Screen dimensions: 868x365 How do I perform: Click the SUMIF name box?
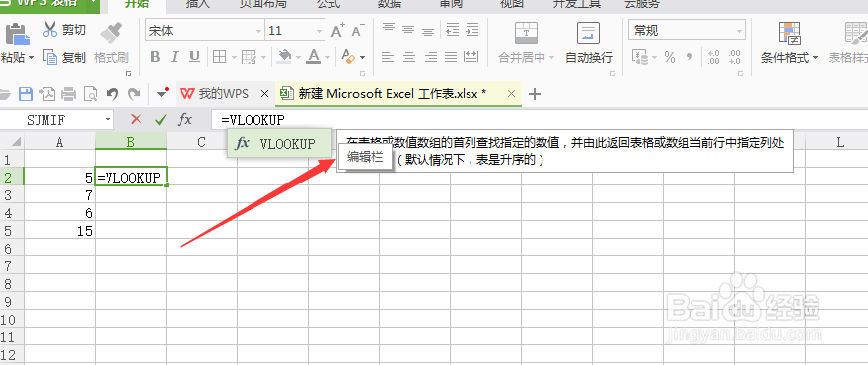[57, 119]
